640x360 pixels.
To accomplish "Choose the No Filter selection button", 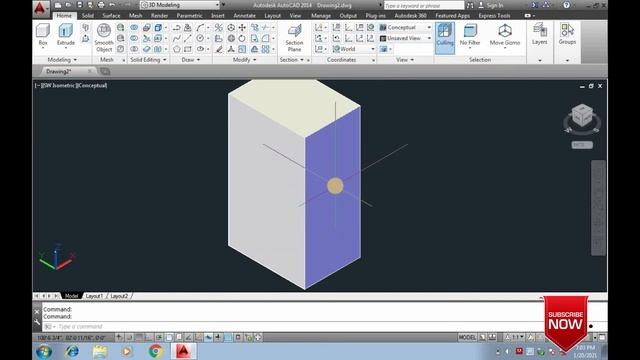I will [x=470, y=35].
